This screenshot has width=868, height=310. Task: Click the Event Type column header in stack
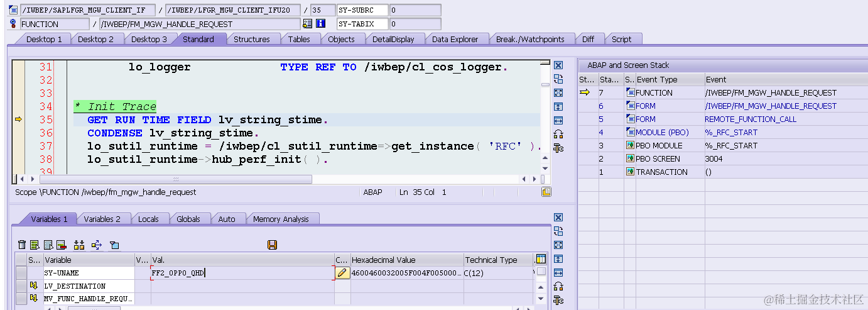(x=670, y=79)
